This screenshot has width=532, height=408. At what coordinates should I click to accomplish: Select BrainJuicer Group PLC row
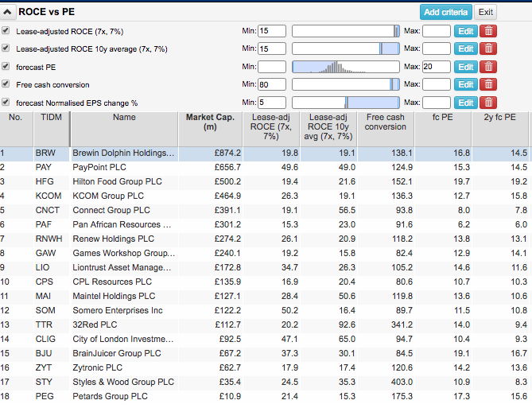click(264, 354)
